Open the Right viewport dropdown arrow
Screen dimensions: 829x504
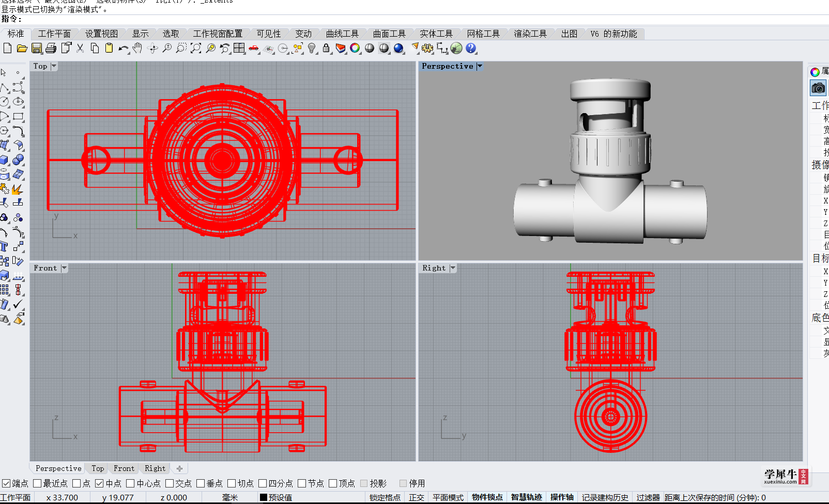453,268
